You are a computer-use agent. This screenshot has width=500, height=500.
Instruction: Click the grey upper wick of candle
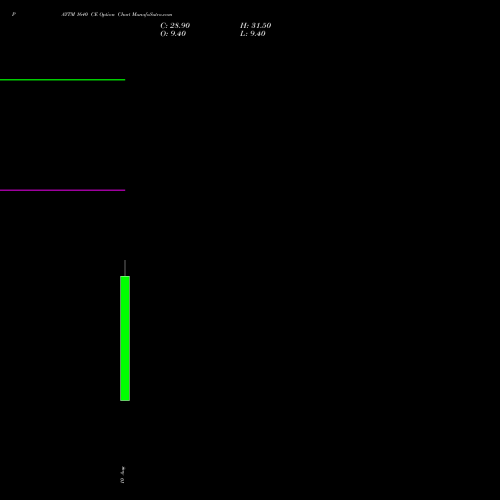click(125, 268)
